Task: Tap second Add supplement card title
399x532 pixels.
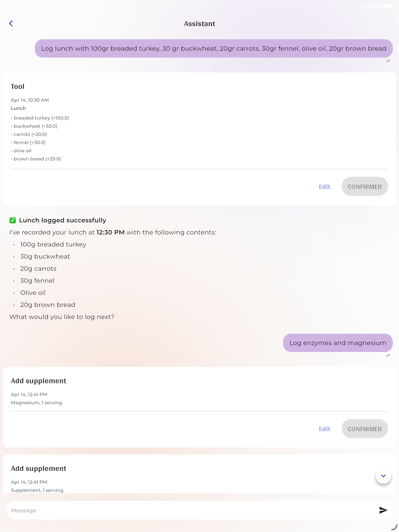Action: (x=39, y=468)
